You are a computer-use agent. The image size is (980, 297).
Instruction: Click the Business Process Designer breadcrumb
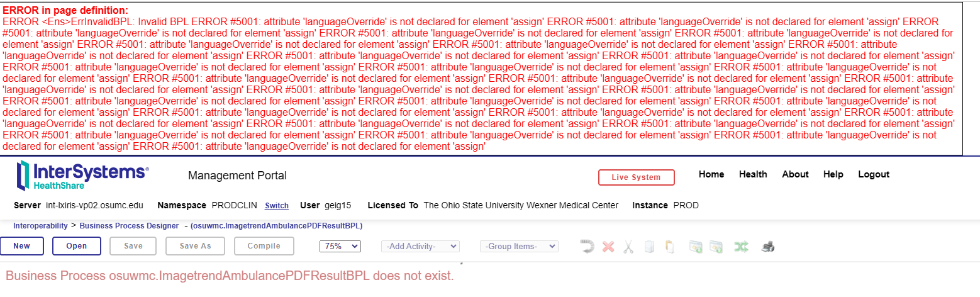(129, 226)
